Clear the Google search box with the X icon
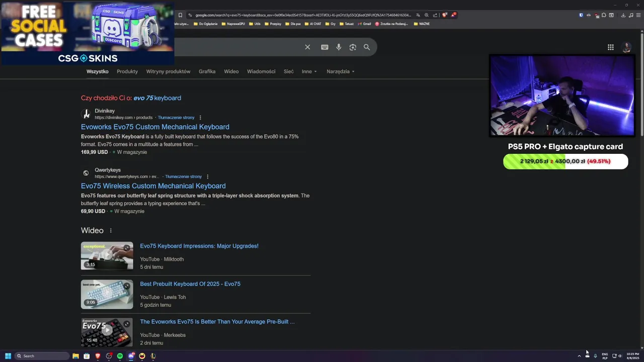The image size is (644, 362). point(307,47)
